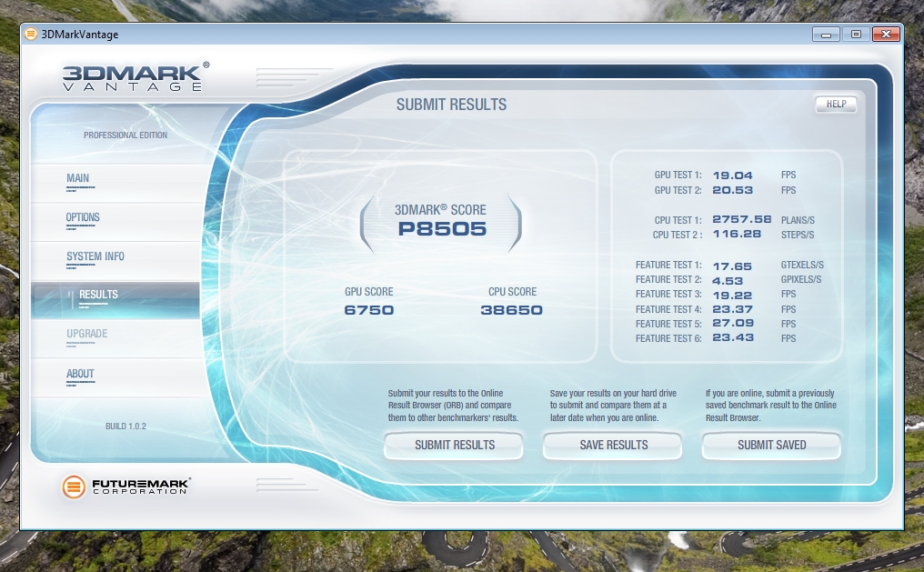This screenshot has width=924, height=572.
Task: Close the 3DMarkVantage window
Action: (885, 34)
